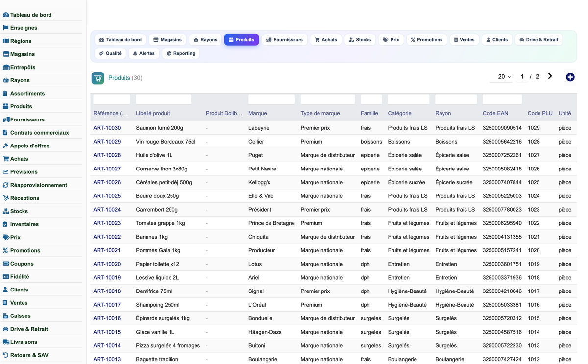Open Assortiments in the sidebar
Screen dimensions: 588x364
[x=24, y=93]
